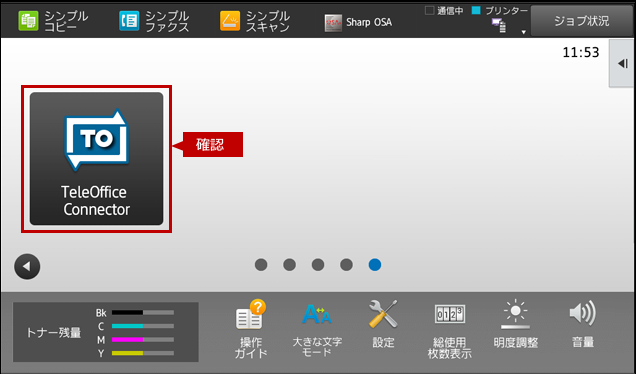Switch to large text mode (大きな文字モード)

(317, 329)
